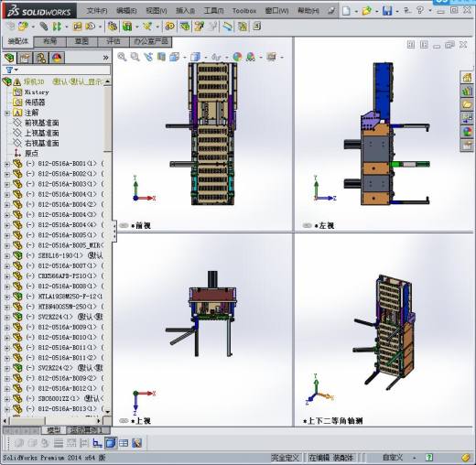Viewport: 476px width, 465px height.
Task: Open File Explorer folder in task pane
Action: (467, 104)
